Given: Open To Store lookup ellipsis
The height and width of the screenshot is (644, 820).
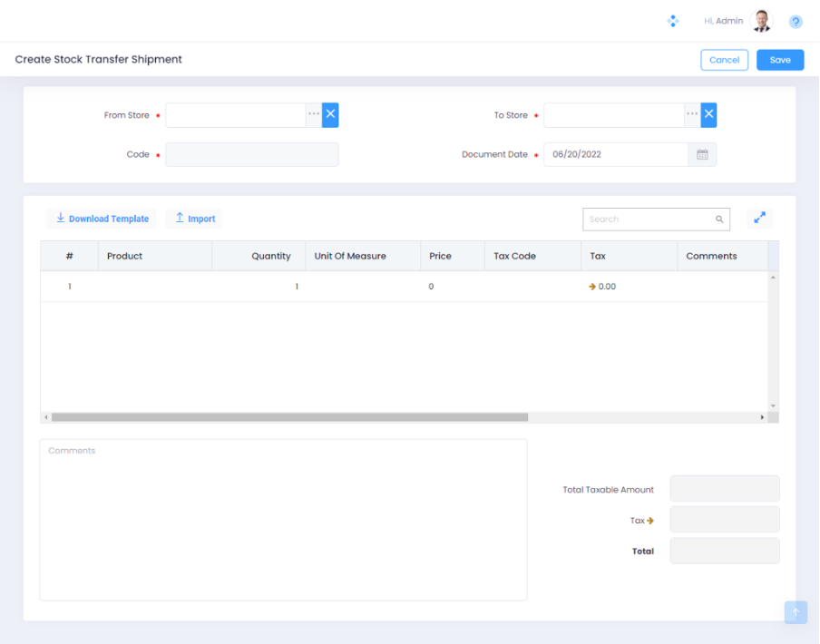Looking at the screenshot, I should (x=692, y=114).
